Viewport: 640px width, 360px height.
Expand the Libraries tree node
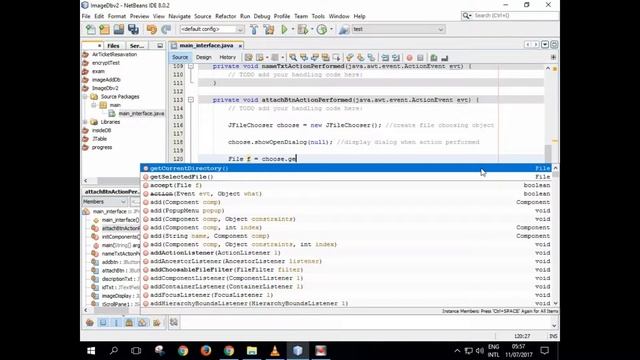pos(85,122)
